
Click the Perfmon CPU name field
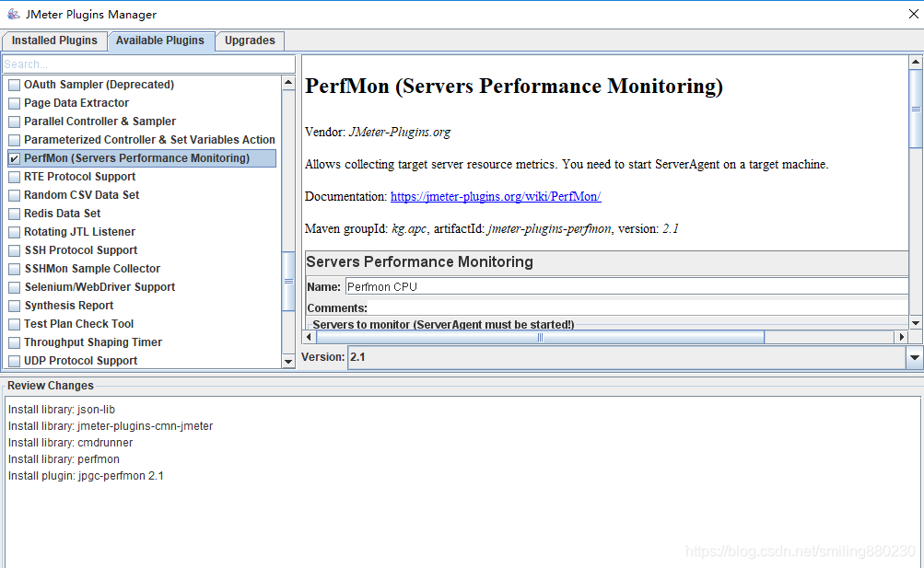(627, 286)
